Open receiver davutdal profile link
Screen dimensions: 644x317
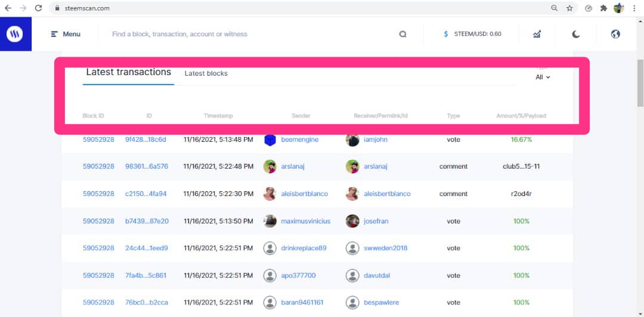coord(377,275)
